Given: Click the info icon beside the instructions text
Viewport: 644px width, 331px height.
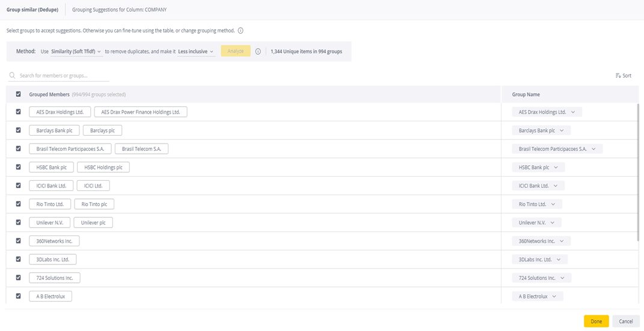Looking at the screenshot, I should (x=241, y=31).
